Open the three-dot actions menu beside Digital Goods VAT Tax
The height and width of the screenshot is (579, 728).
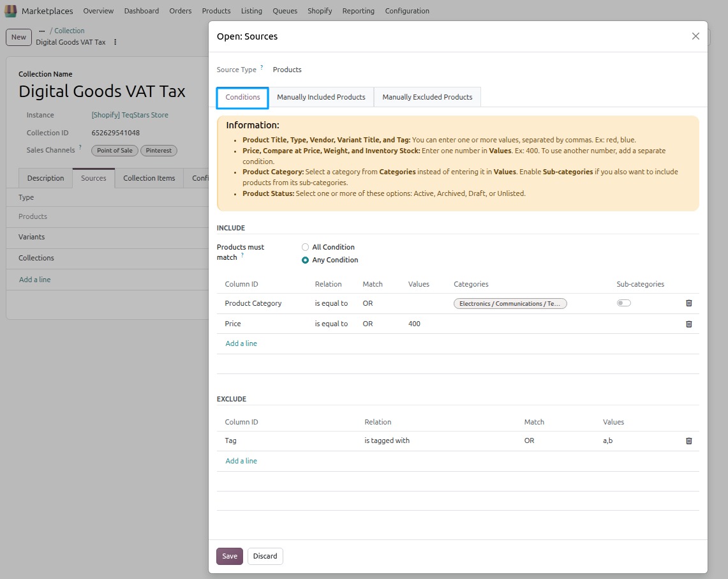click(x=115, y=42)
